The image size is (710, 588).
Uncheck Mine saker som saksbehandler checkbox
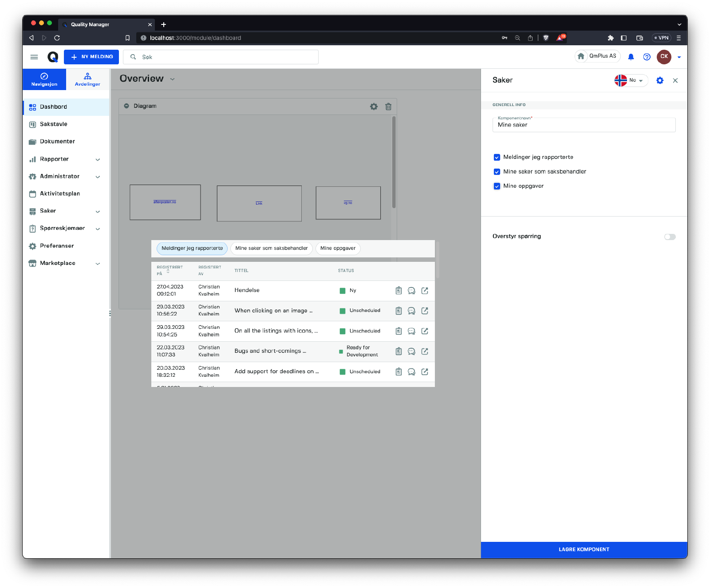[x=497, y=172]
